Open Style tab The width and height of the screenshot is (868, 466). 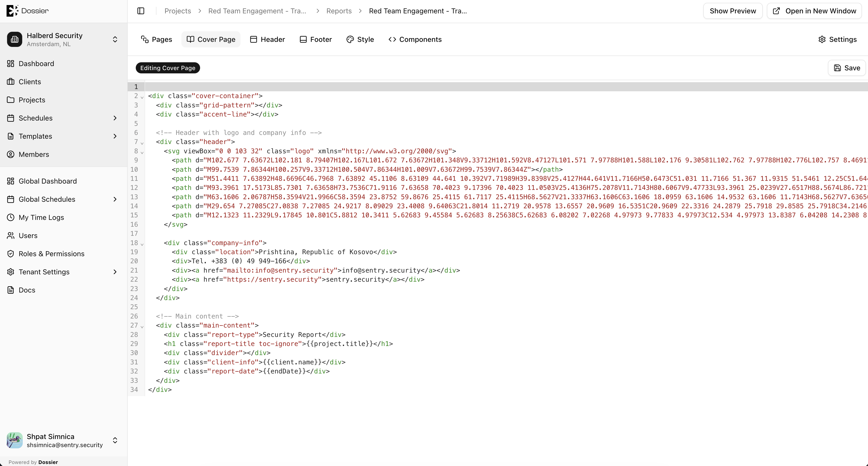(360, 39)
